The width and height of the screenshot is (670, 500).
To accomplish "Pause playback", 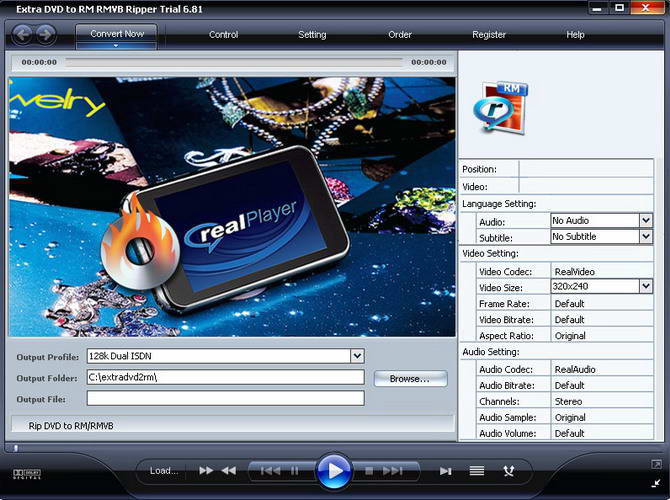I will (294, 471).
